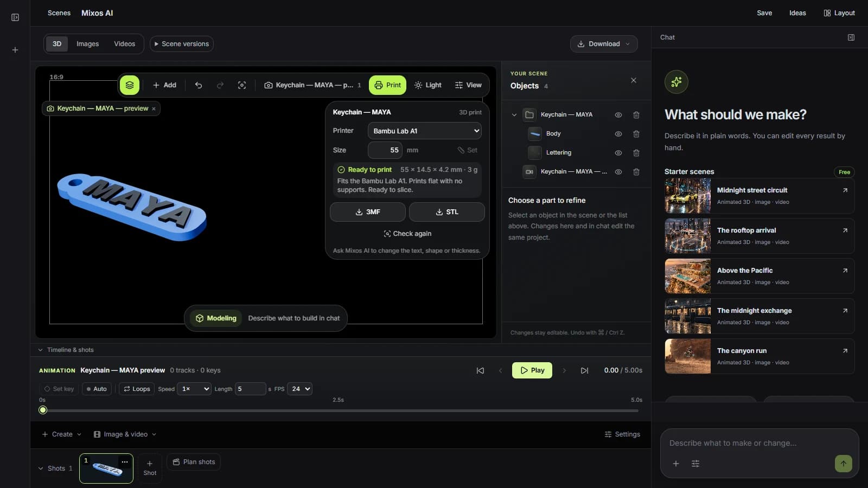The height and width of the screenshot is (488, 868).
Task: Open the Download dropdown
Action: point(604,44)
